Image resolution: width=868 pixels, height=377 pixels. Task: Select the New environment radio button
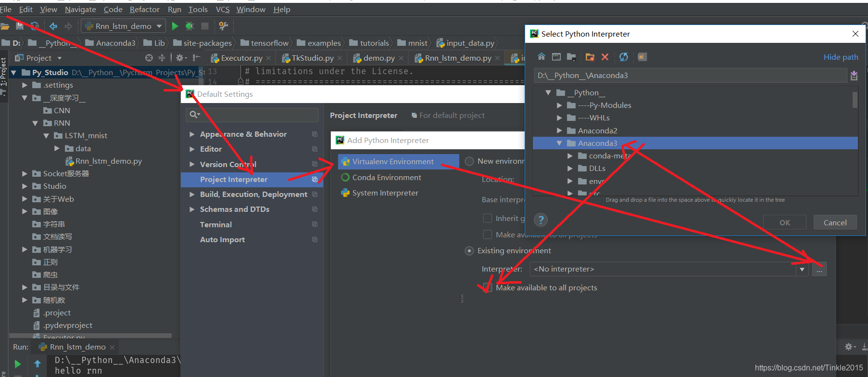pos(469,161)
